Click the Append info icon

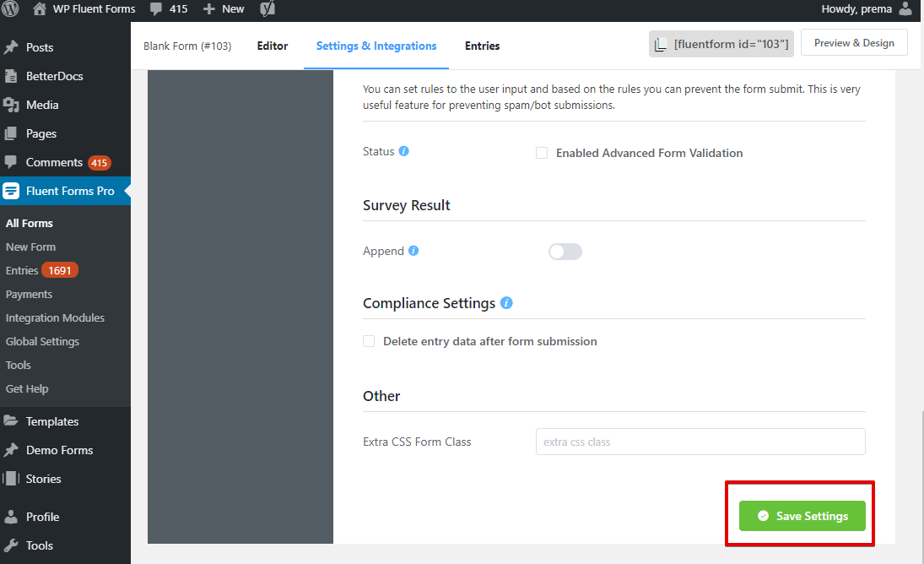coord(413,251)
